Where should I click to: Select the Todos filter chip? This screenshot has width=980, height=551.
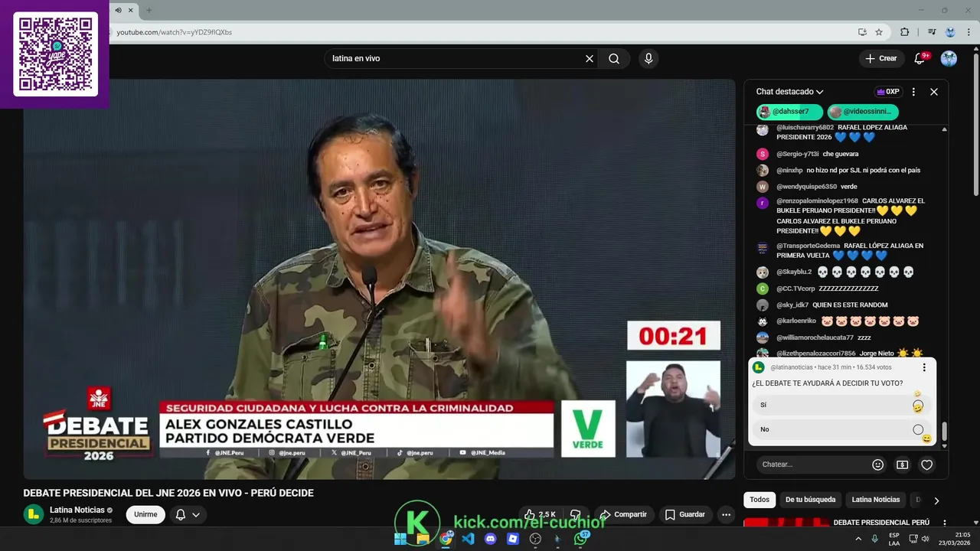point(759,500)
